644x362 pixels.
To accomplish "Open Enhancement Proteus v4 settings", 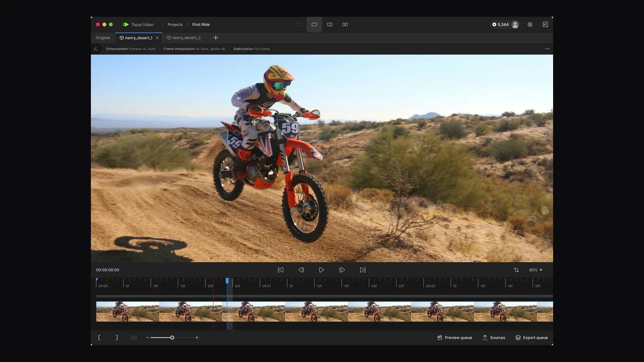I will [x=131, y=49].
